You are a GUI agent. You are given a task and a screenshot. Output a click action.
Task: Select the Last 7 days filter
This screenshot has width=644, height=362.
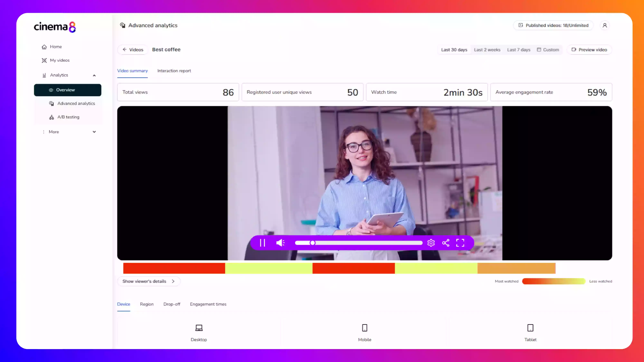[519, 49]
